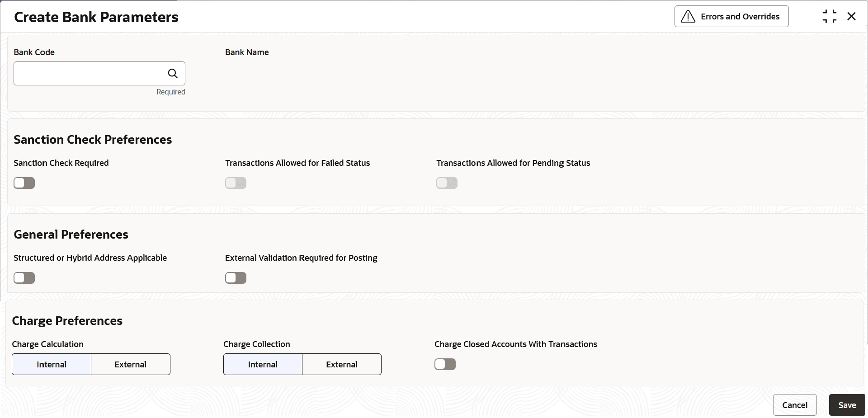The width and height of the screenshot is (868, 418).
Task: Set Charge Collection to External
Action: click(342, 364)
